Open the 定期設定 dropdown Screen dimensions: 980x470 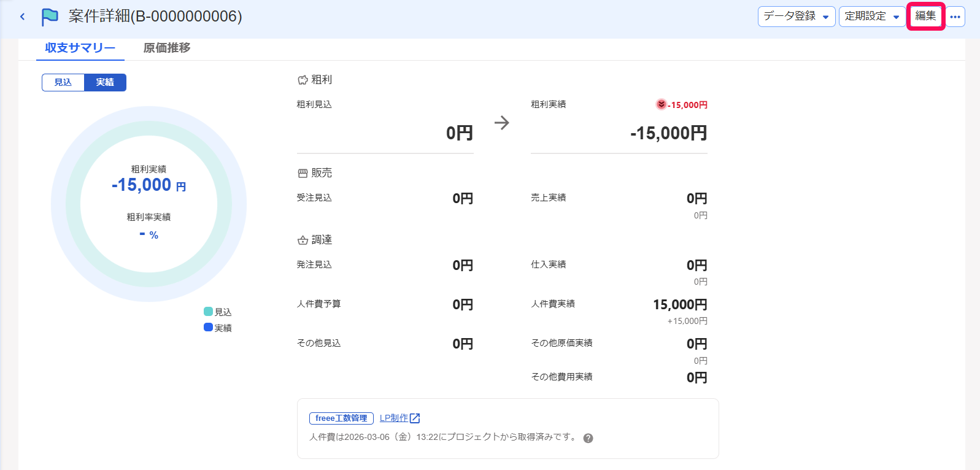(872, 17)
